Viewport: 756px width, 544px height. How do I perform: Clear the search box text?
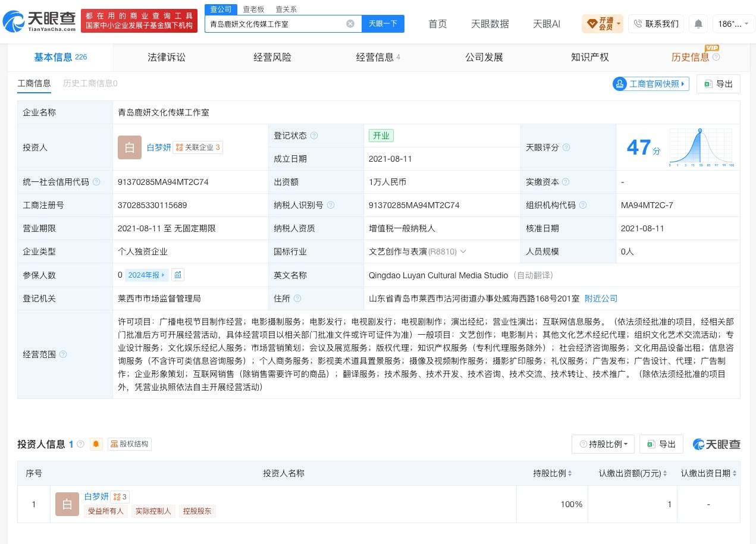(x=350, y=24)
